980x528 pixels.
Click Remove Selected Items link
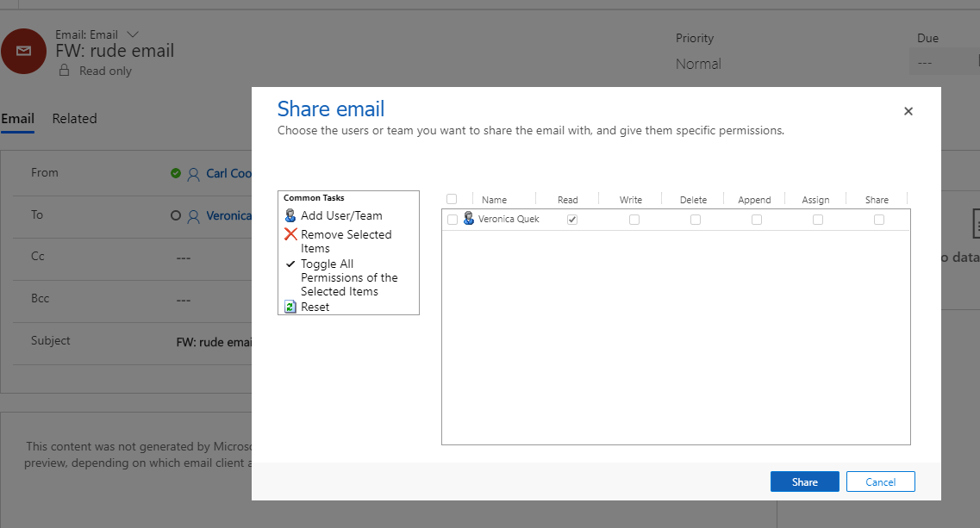pos(346,241)
